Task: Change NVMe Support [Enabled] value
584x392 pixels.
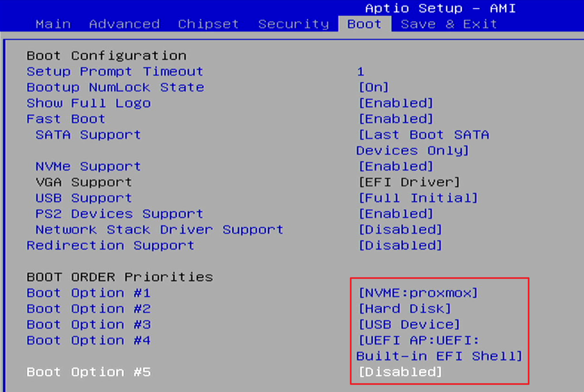Action: [396, 166]
